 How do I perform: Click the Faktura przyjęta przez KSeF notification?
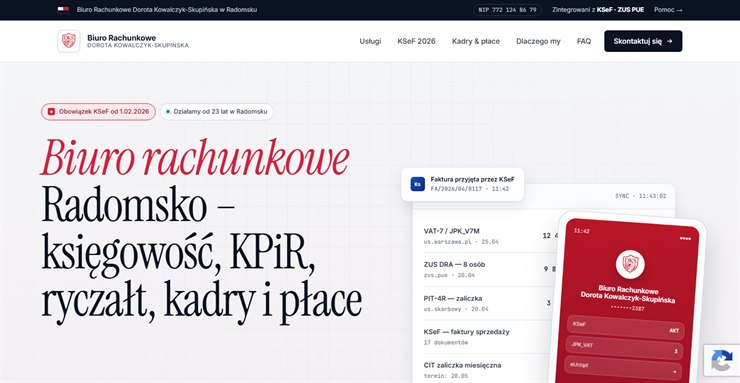click(462, 184)
